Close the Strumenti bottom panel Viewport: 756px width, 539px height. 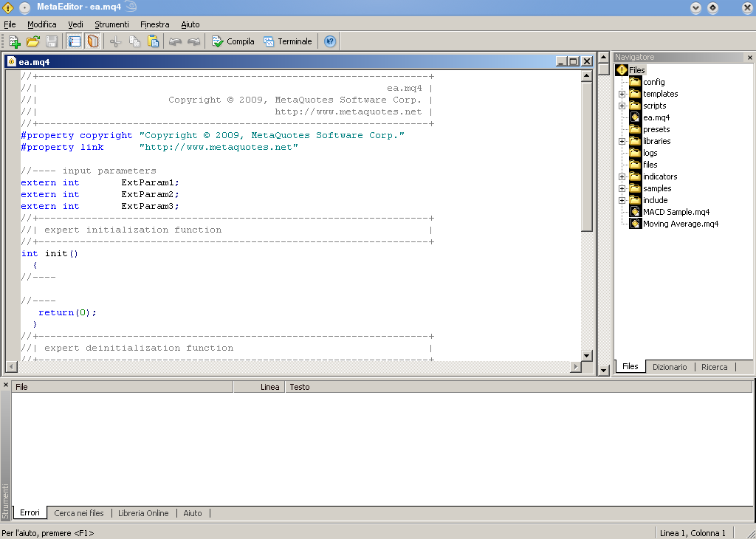(6, 385)
